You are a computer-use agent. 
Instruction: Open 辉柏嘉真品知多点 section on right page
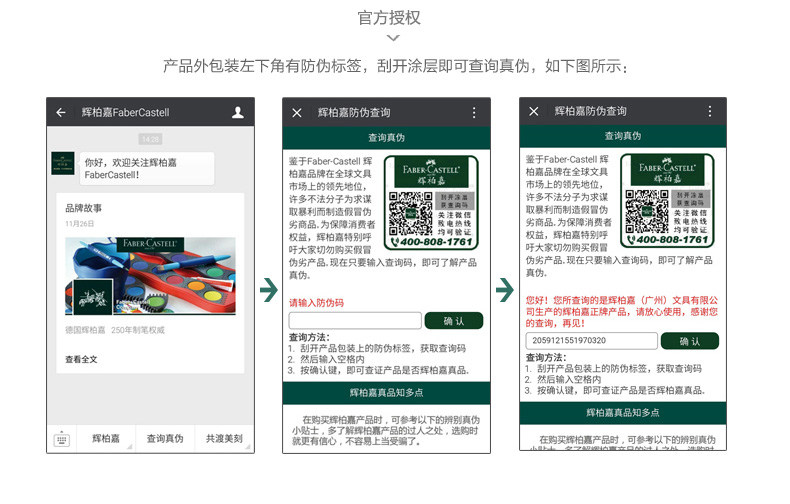click(623, 413)
